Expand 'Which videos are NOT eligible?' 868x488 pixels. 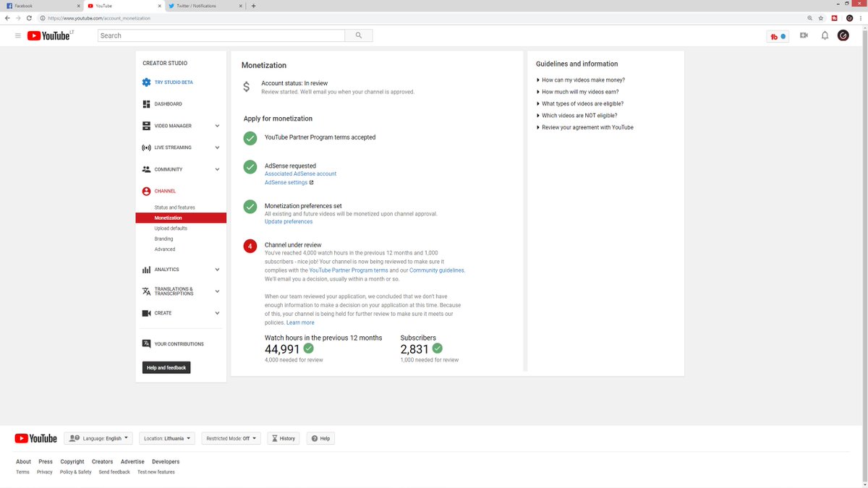[579, 116]
